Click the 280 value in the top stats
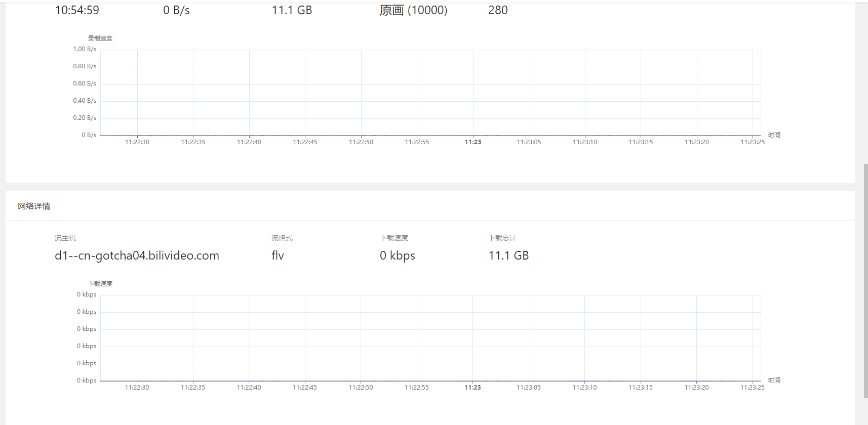The image size is (868, 425). point(498,10)
